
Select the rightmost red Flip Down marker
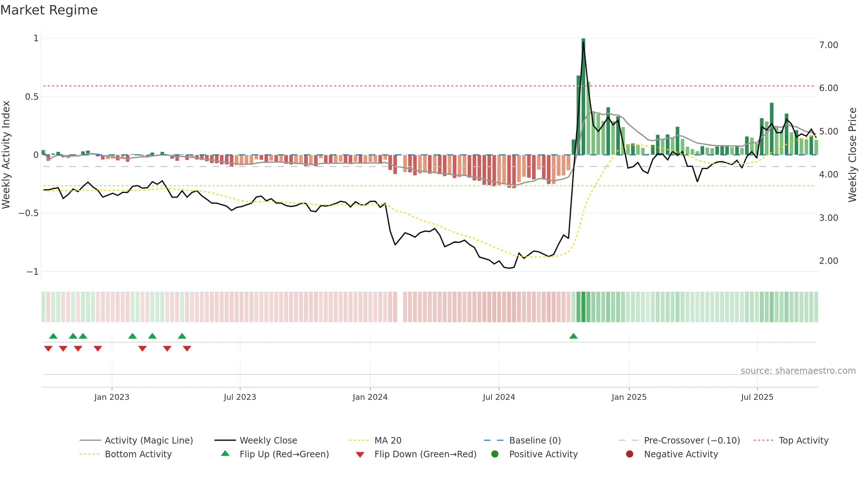tap(187, 348)
